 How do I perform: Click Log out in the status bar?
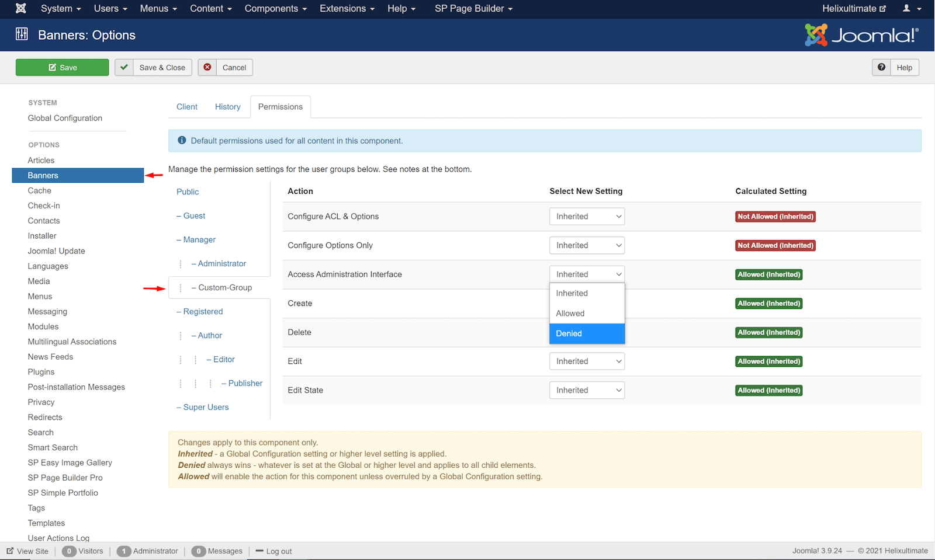tap(278, 551)
